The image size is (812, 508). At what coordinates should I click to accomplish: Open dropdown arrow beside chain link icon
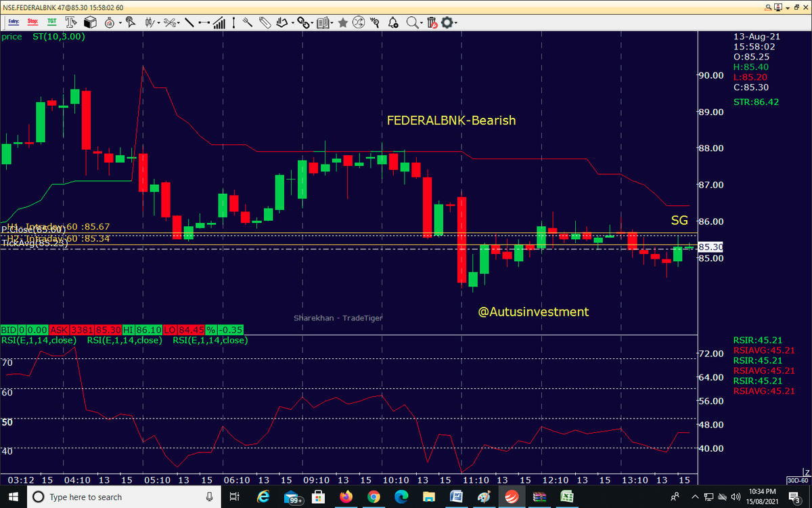coord(312,23)
